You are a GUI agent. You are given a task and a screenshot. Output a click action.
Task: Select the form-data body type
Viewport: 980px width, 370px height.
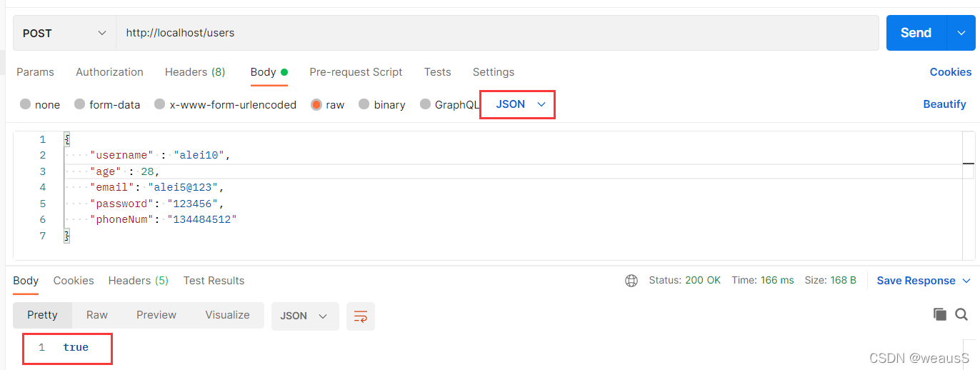(x=106, y=104)
